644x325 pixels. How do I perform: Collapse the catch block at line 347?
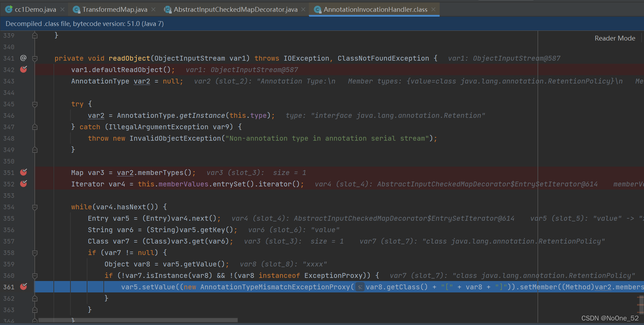(35, 127)
